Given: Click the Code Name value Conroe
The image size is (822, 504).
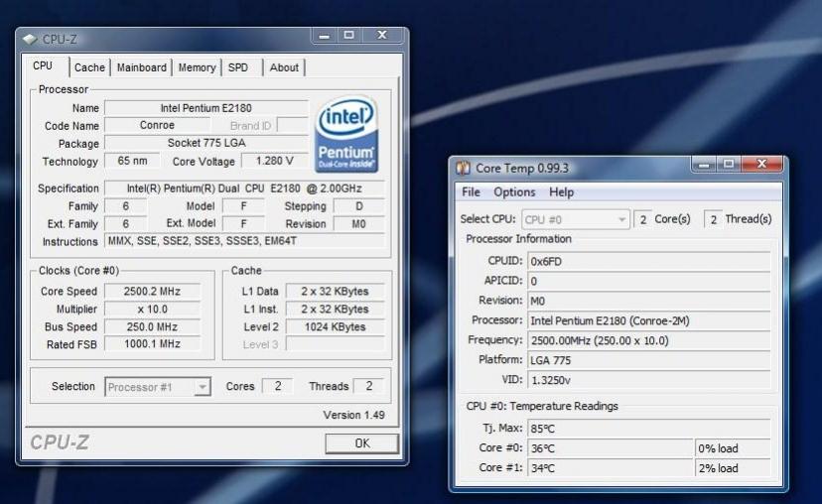Looking at the screenshot, I should click(157, 125).
